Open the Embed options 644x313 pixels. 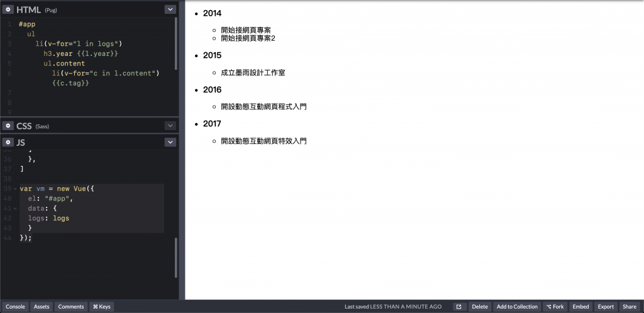pos(580,307)
